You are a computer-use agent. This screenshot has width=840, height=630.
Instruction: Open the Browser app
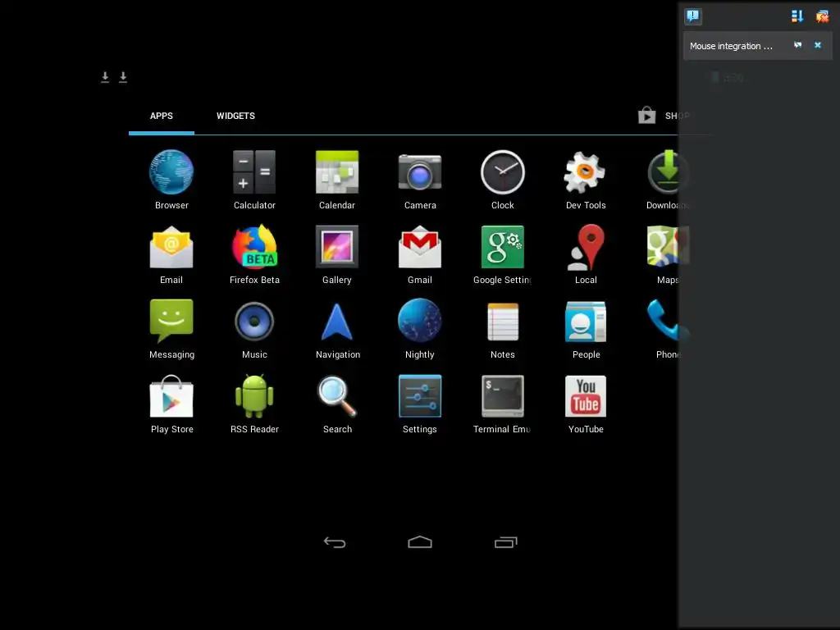tap(171, 180)
